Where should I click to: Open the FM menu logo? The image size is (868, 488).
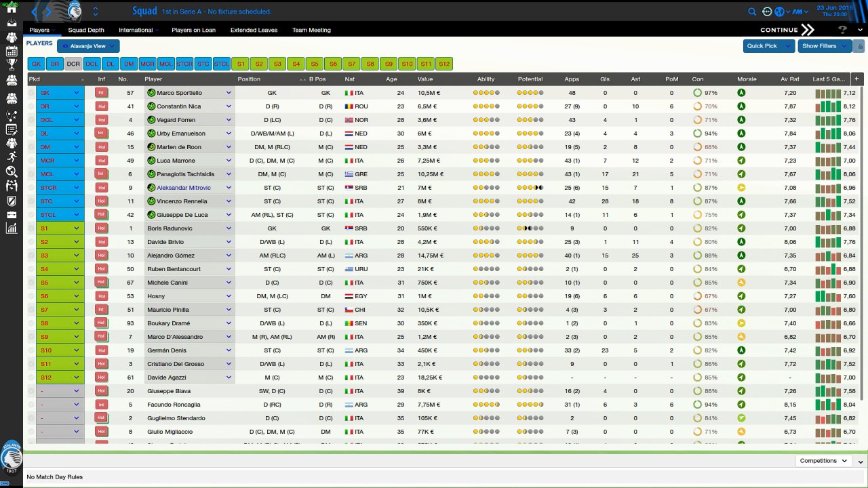point(798,12)
